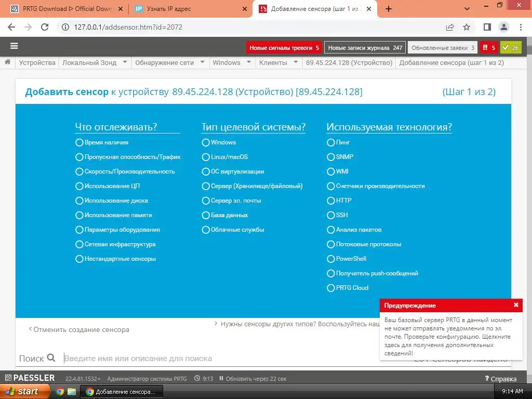
Task: Open Справка help link in footer
Action: click(x=500, y=379)
